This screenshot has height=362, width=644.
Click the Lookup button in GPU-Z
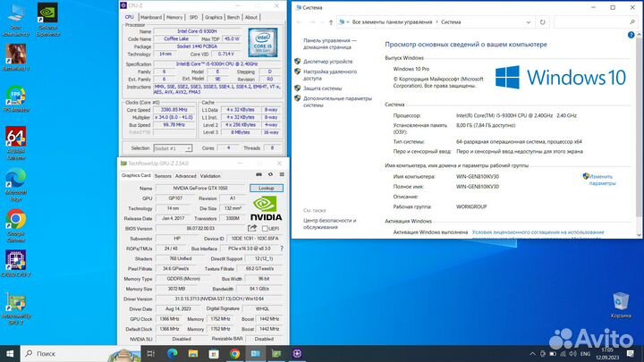click(x=267, y=188)
